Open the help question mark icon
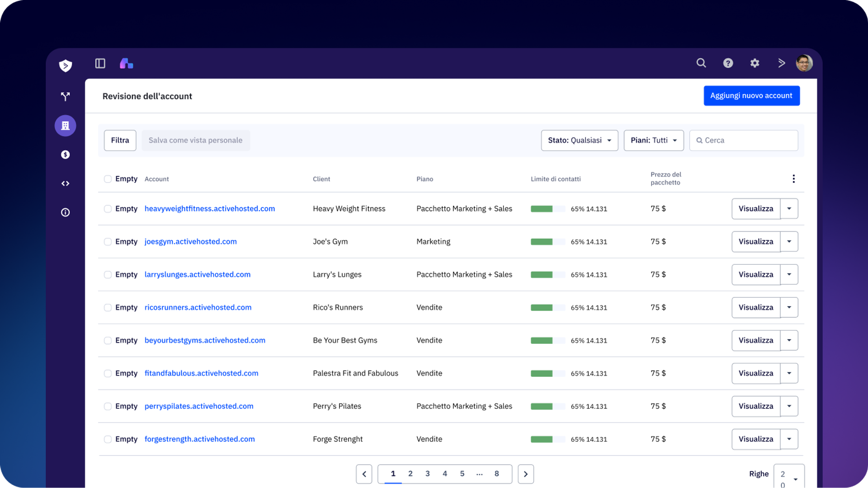 point(728,63)
